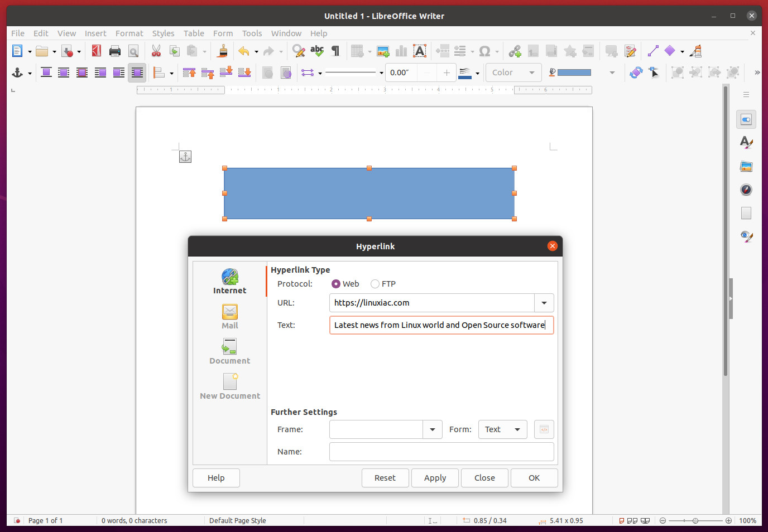The image size is (768, 532).
Task: Open the Window menu
Action: [x=286, y=33]
